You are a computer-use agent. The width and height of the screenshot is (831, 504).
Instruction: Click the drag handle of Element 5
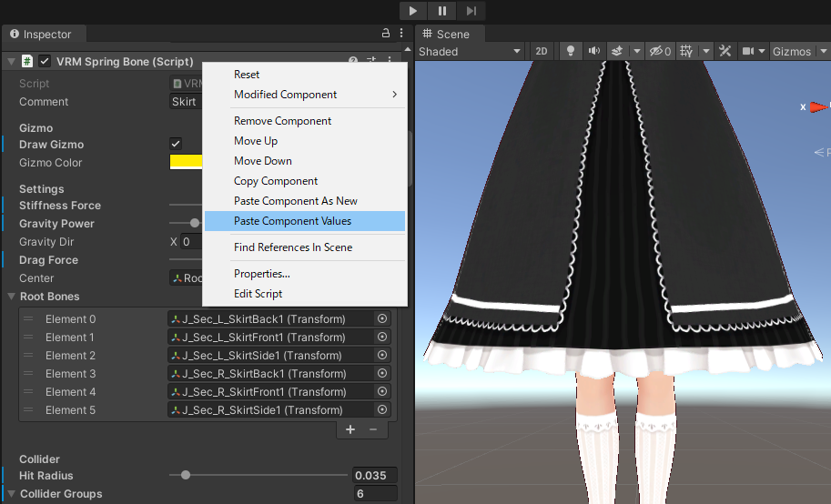coord(28,409)
